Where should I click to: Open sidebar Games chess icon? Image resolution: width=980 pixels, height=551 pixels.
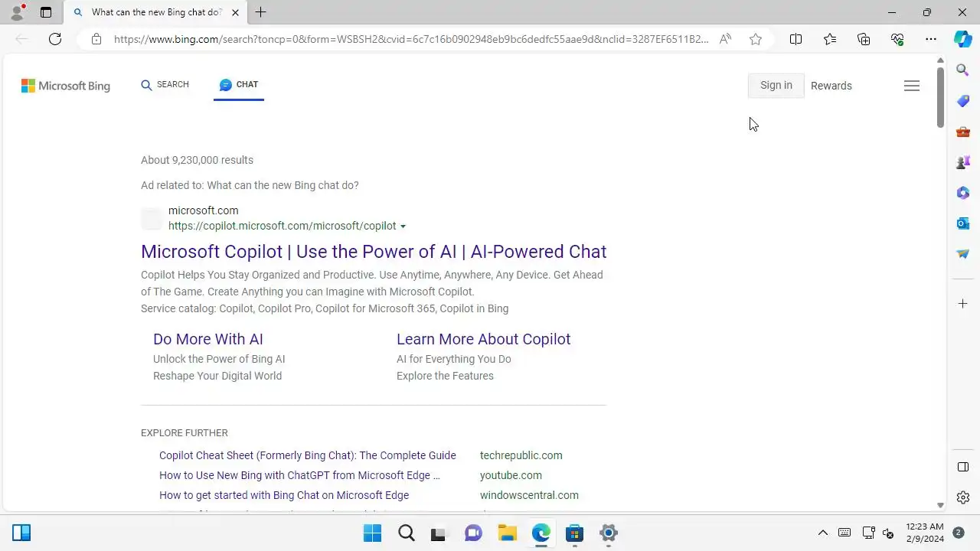click(x=963, y=162)
